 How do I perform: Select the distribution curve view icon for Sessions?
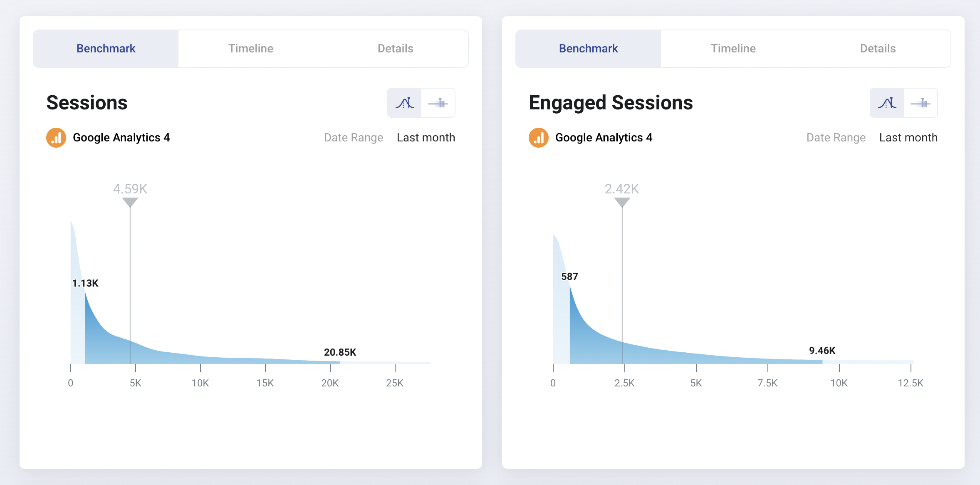(405, 103)
